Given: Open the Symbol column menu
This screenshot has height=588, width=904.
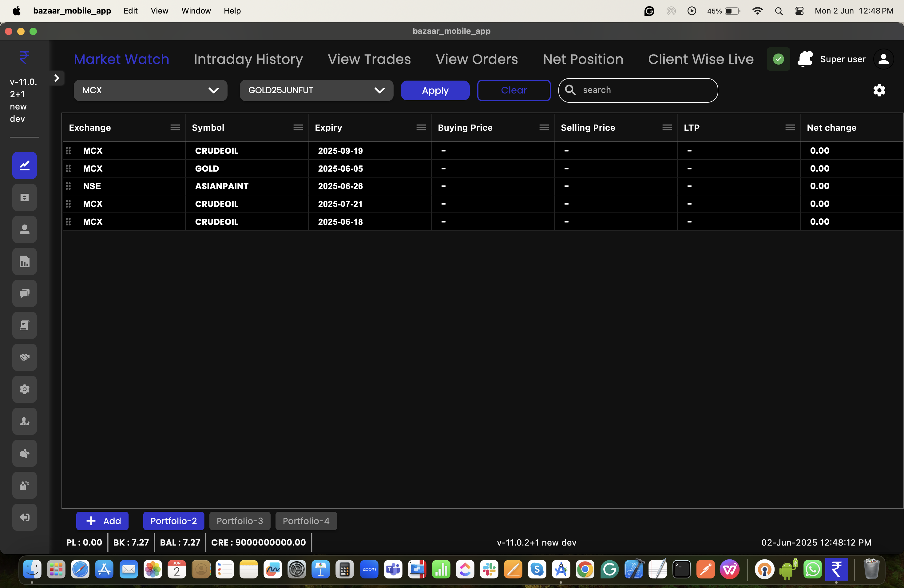Looking at the screenshot, I should pos(298,127).
